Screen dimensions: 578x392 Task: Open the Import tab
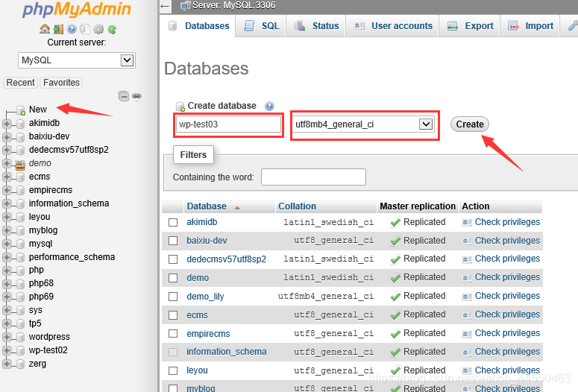(530, 26)
